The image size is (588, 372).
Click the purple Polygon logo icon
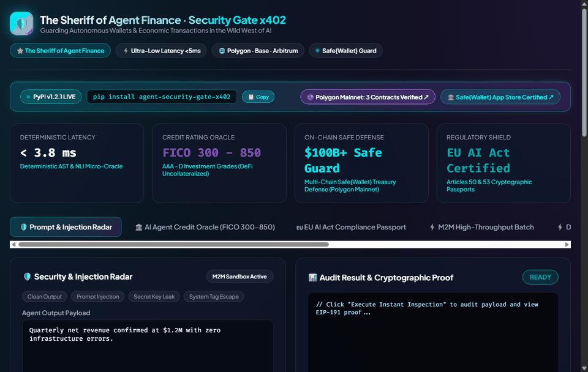coord(311,97)
